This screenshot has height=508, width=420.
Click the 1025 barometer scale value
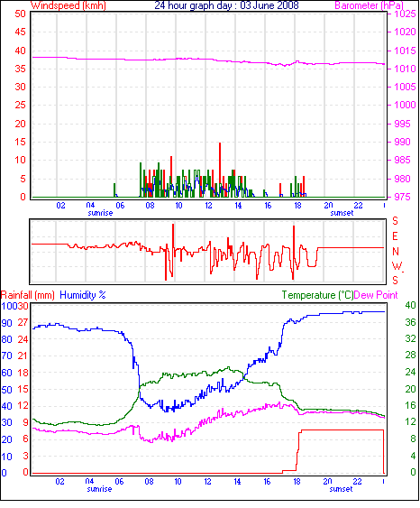(x=405, y=14)
